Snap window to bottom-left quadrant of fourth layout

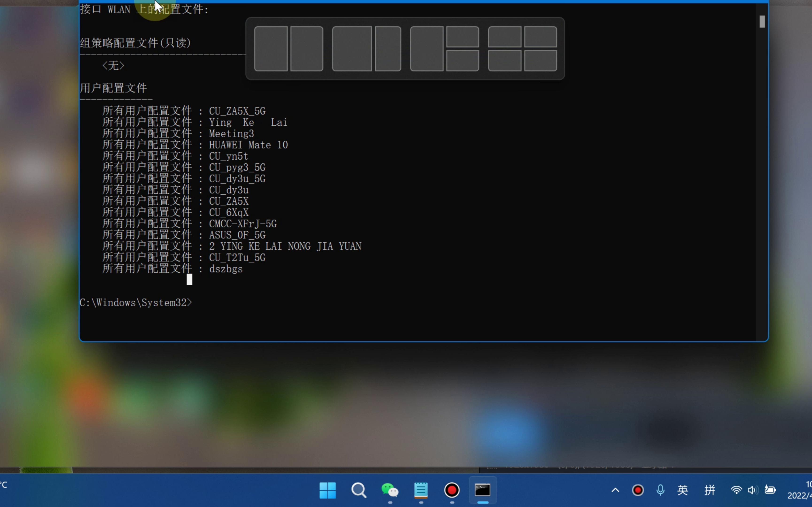click(504, 61)
